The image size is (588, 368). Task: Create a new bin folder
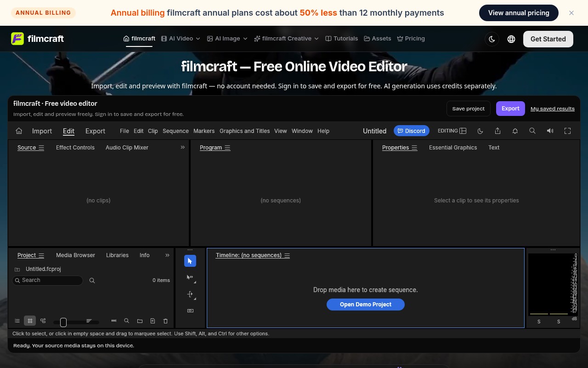tap(140, 321)
